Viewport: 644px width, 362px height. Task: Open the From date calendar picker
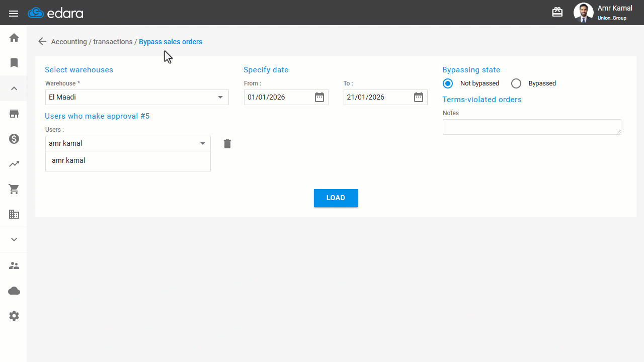[x=319, y=97]
